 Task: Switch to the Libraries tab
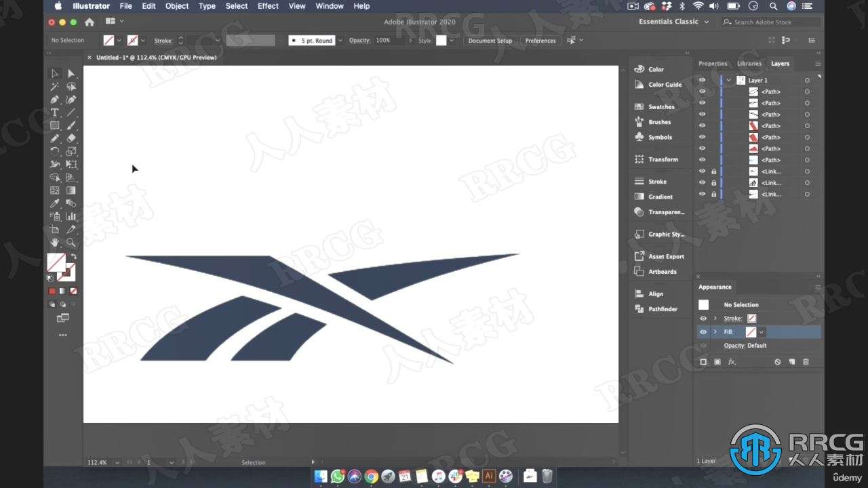point(749,64)
